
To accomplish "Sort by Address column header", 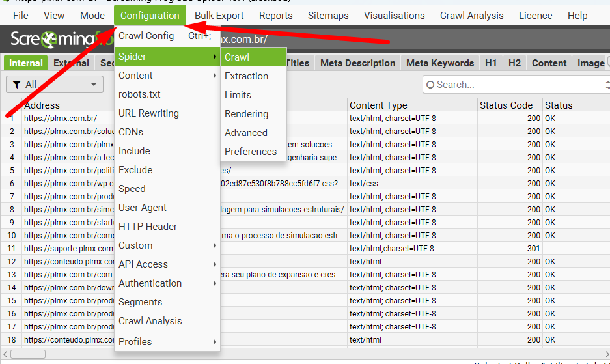I will coord(42,105).
